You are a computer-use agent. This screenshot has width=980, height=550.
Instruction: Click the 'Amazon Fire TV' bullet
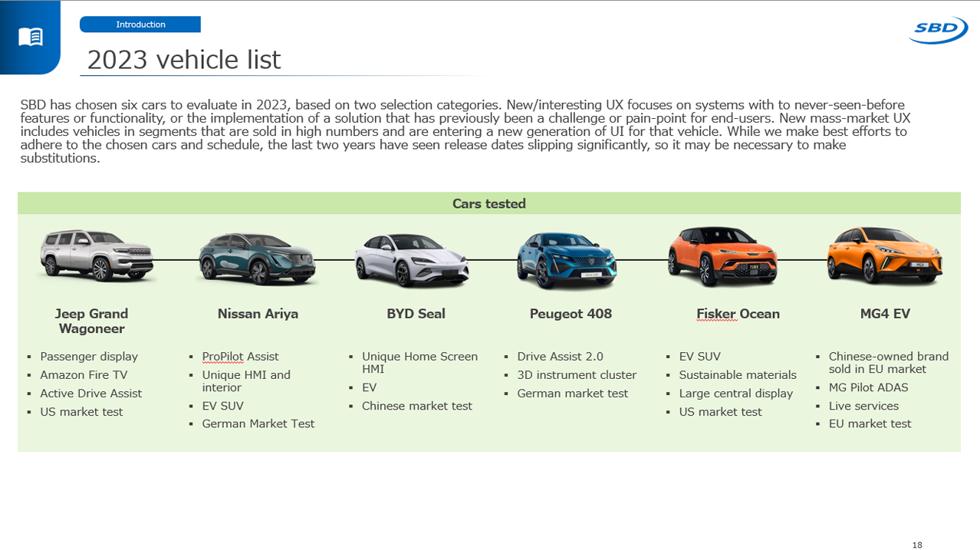point(84,375)
